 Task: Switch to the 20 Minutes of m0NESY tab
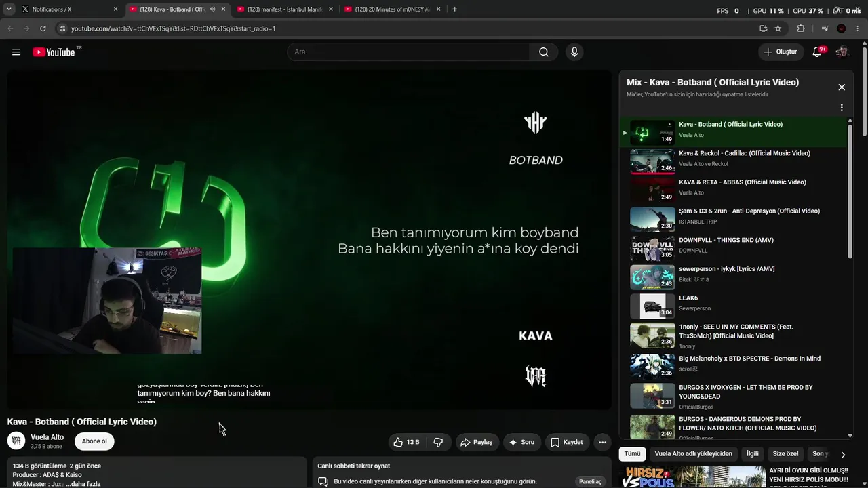[393, 9]
